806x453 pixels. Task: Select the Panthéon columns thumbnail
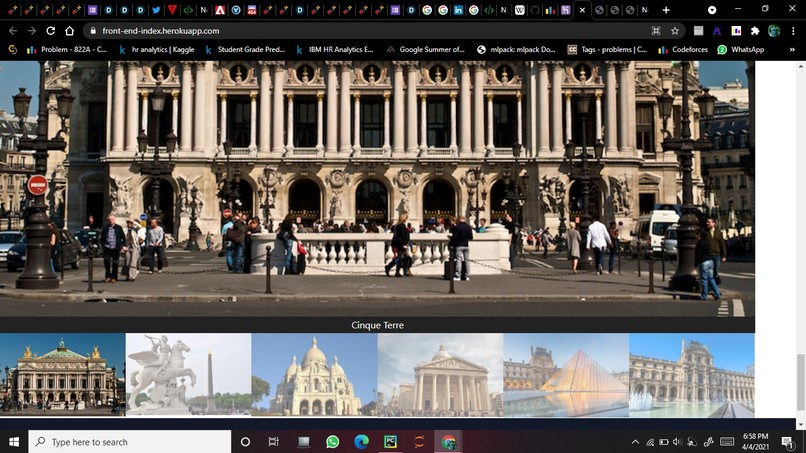441,374
